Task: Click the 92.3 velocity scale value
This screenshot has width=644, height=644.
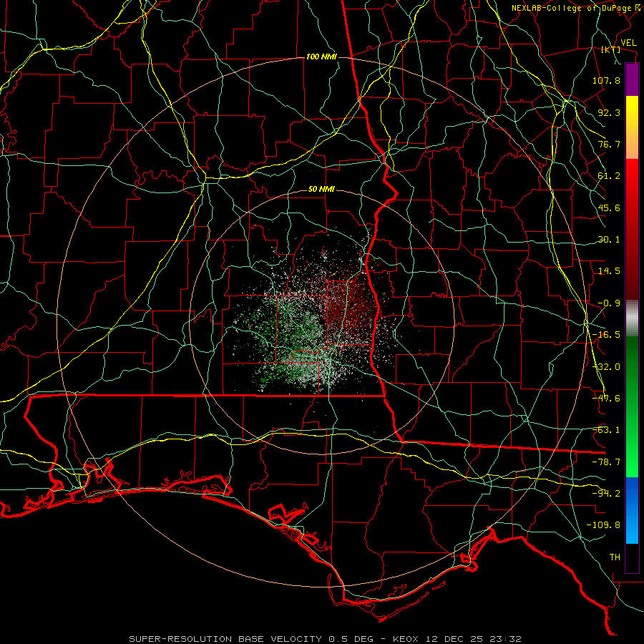Action: (x=609, y=112)
